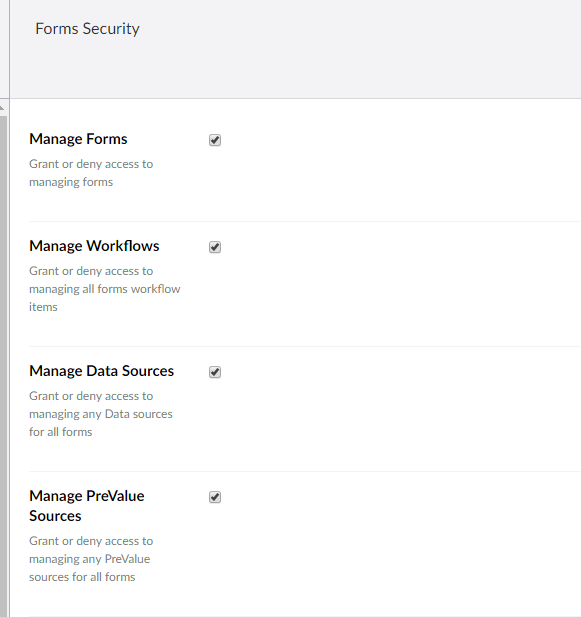Click the Manage Workflows label

pyautogui.click(x=94, y=246)
